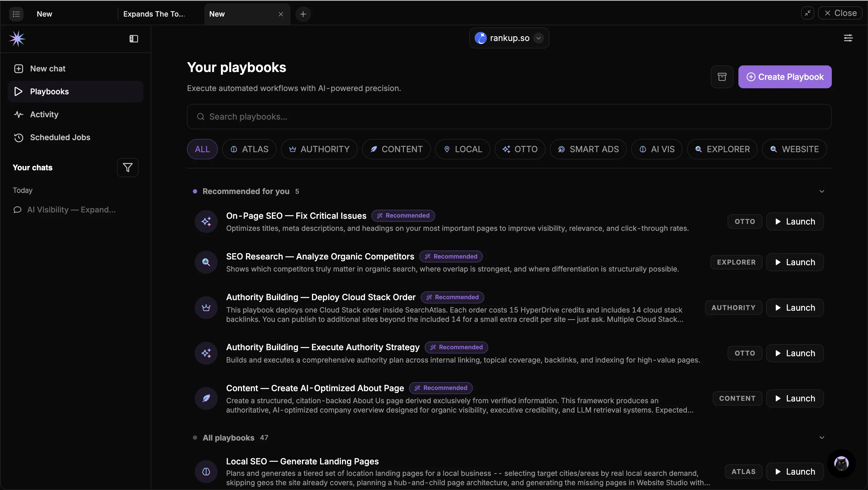Filter chats with the funnel icon
Screen dimensions: 868x490
(x=127, y=168)
